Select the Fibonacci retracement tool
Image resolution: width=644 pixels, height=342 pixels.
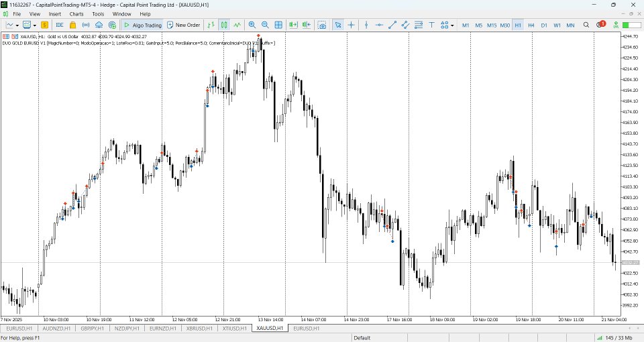coord(419,25)
